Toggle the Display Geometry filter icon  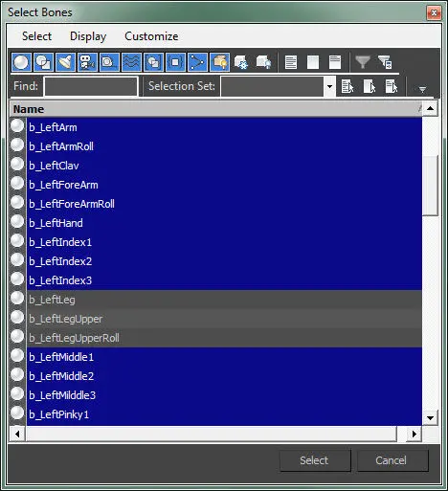coord(21,62)
